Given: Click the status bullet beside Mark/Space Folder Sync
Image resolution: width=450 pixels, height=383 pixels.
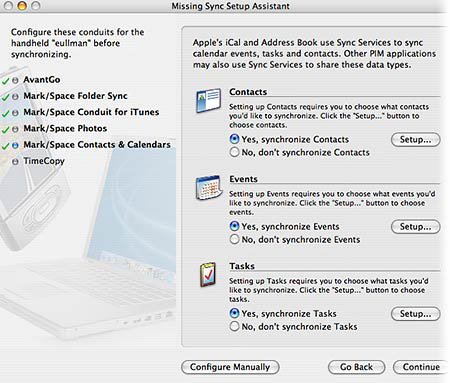Looking at the screenshot, I should coord(15,96).
